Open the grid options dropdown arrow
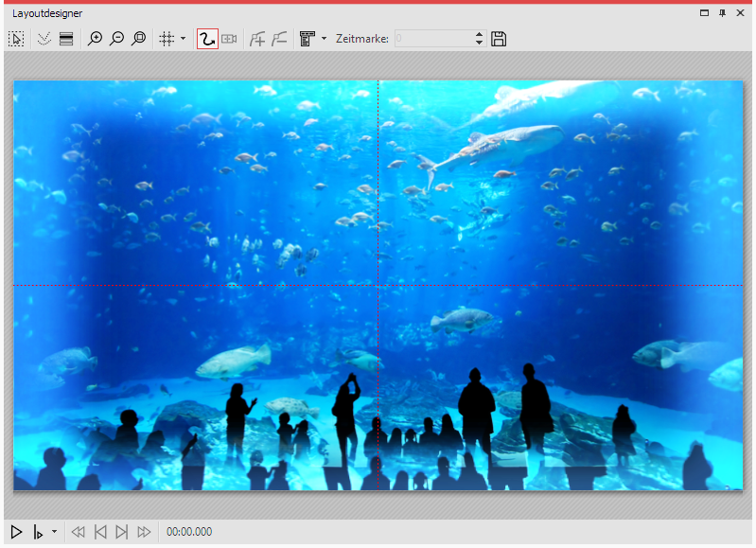The height and width of the screenshot is (548, 756). (x=183, y=39)
